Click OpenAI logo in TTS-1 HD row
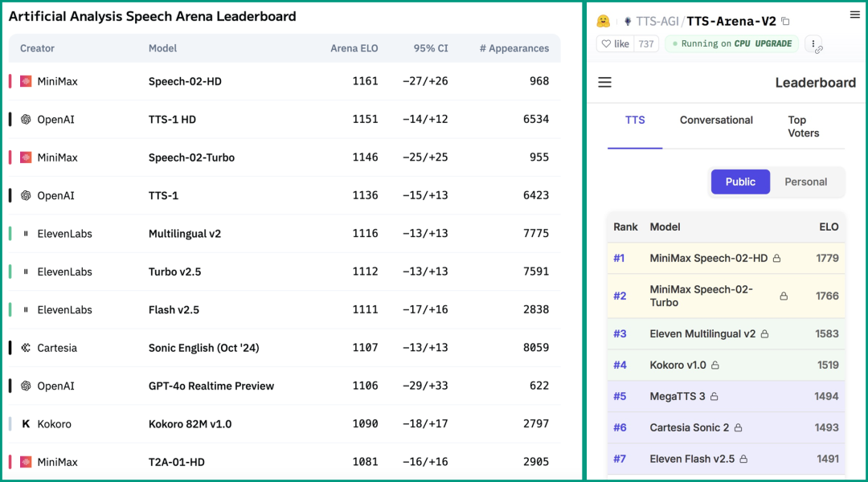This screenshot has height=482, width=868. coord(26,120)
